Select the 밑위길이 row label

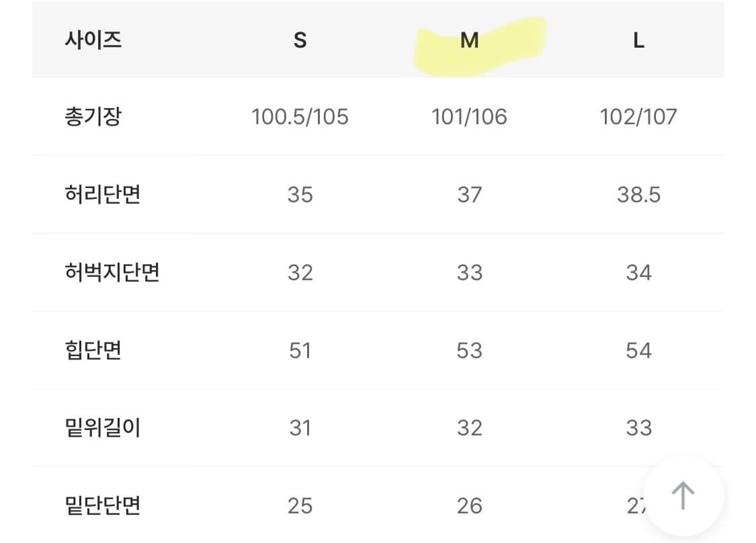point(102,428)
